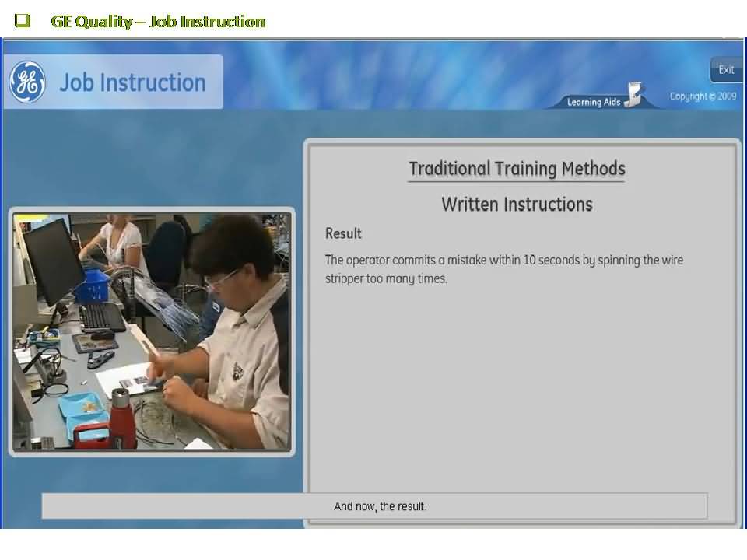Select the Written Instructions subheading
This screenshot has width=747, height=560.
517,205
